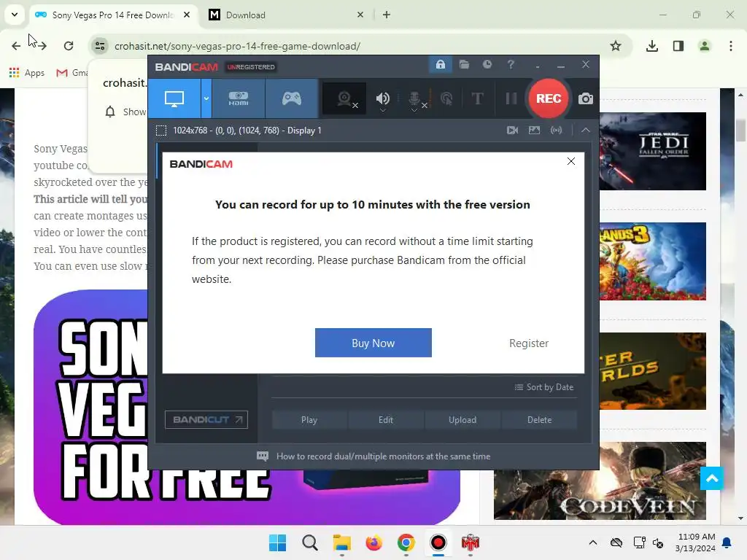Click the Register link
The width and height of the screenshot is (747, 560).
pos(529,343)
